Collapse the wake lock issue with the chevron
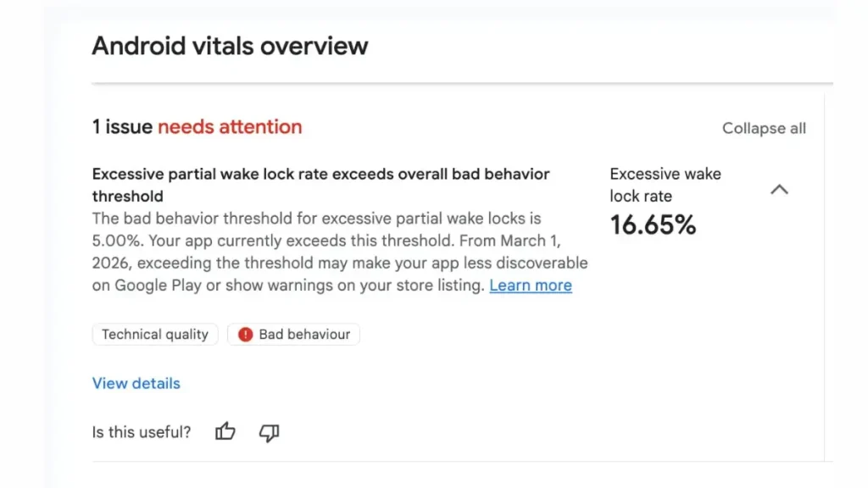Viewport: 868px width, 488px height. (x=779, y=190)
